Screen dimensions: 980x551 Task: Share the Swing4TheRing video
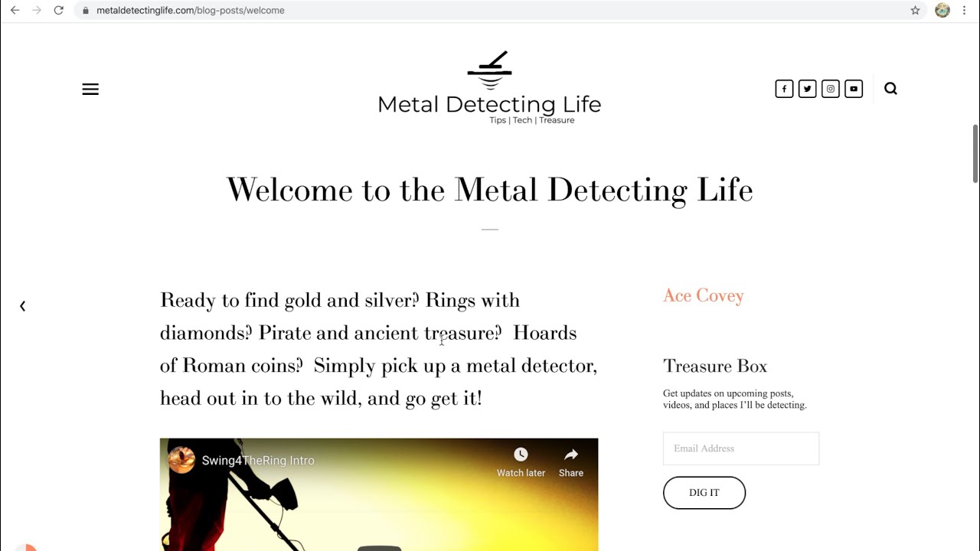[x=571, y=463]
